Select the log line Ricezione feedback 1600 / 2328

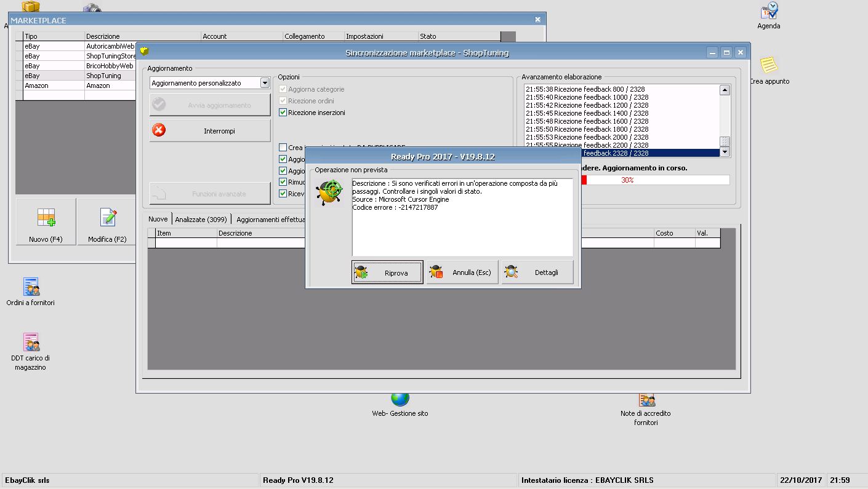[x=622, y=121]
